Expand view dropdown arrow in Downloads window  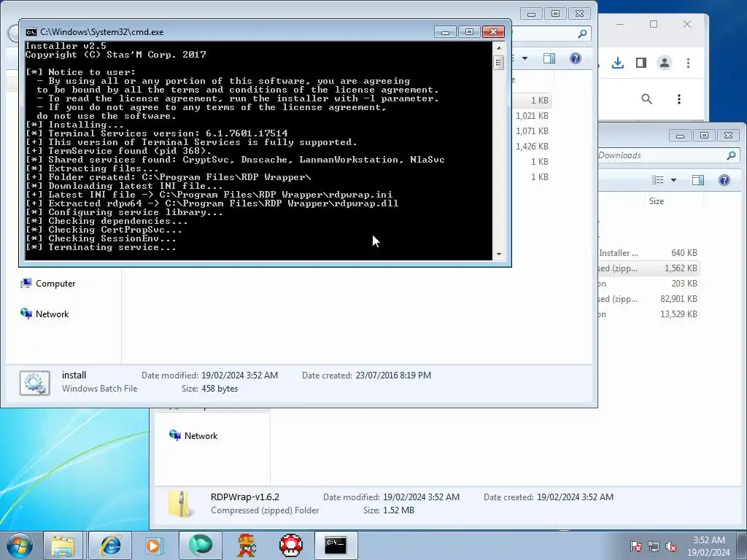tap(673, 180)
